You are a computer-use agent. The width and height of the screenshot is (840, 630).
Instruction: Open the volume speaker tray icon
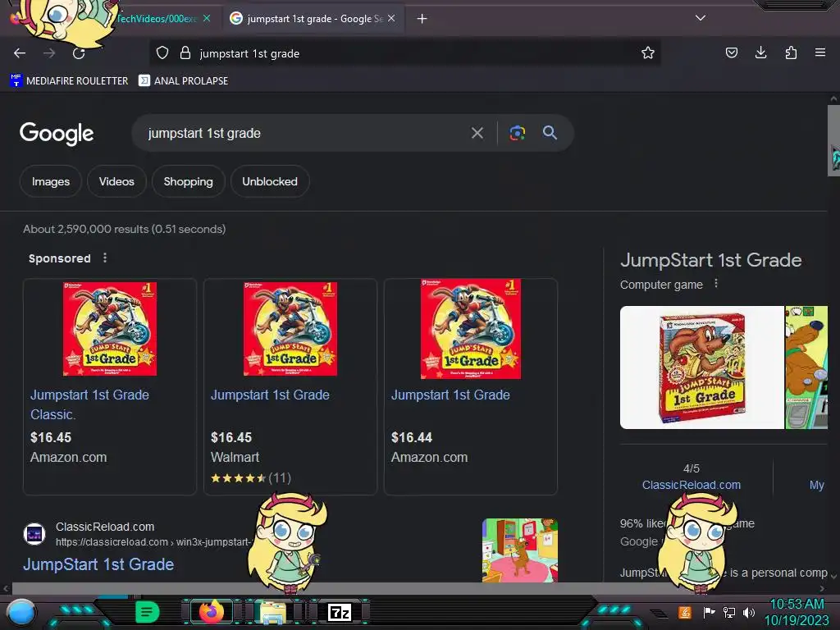[748, 612]
